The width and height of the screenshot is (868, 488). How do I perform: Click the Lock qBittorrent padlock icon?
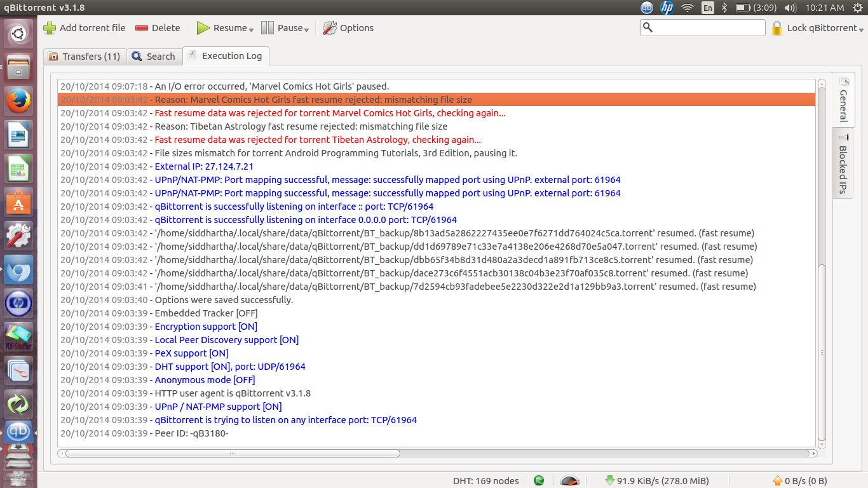pos(776,28)
